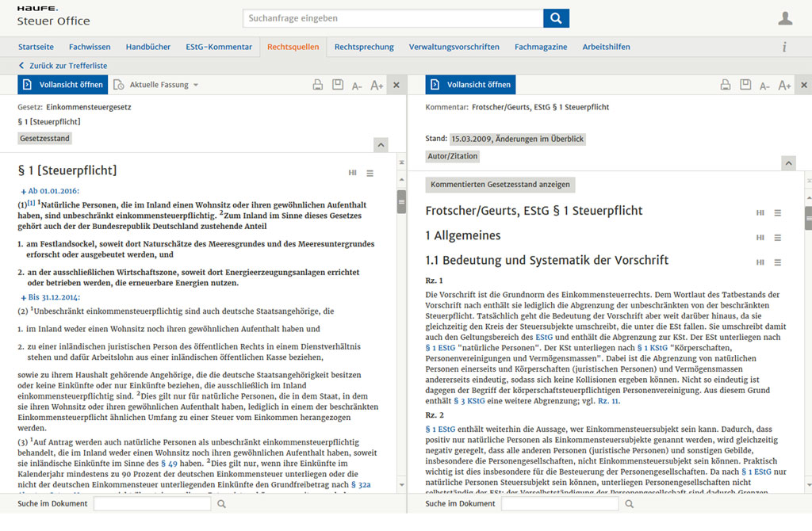Switch to the Rechtsprechung tab
The image size is (812, 531).
click(364, 47)
